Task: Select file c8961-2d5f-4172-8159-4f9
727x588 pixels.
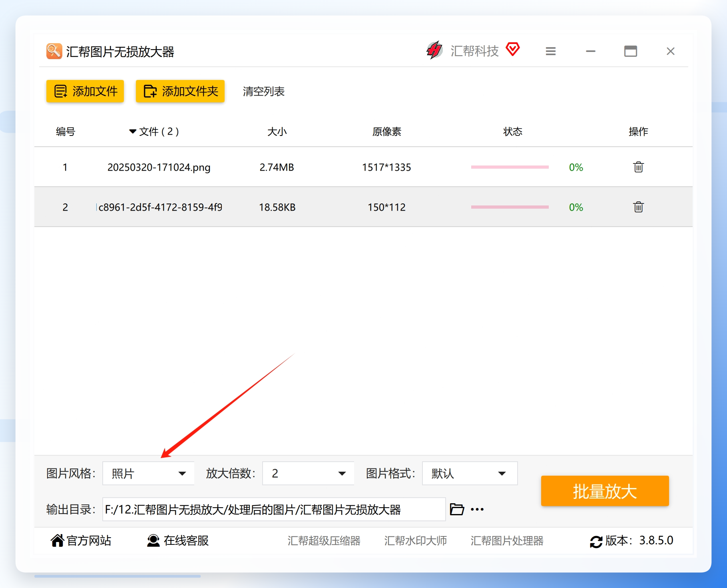Action: 160,207
